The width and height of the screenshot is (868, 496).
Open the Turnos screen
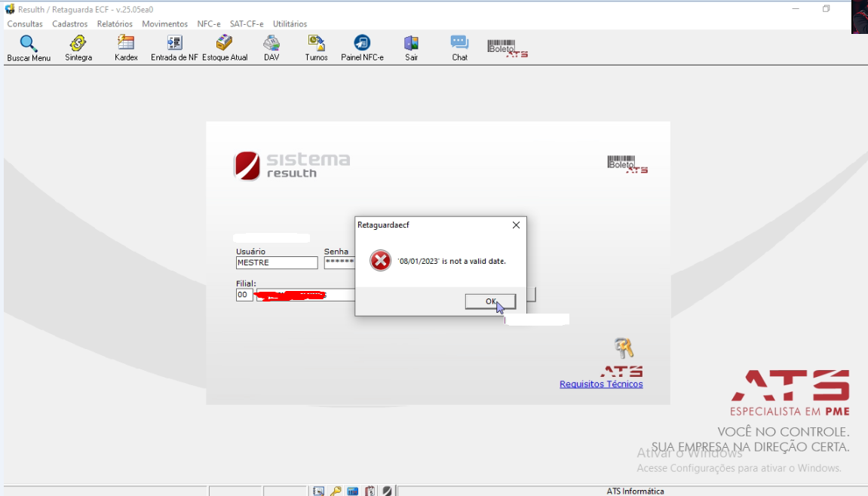pos(316,48)
